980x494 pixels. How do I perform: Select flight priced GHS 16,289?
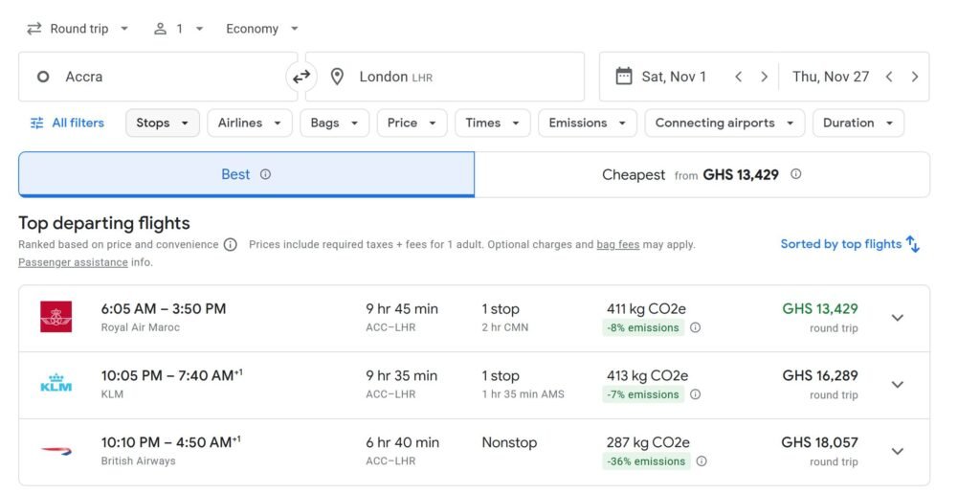coord(820,376)
